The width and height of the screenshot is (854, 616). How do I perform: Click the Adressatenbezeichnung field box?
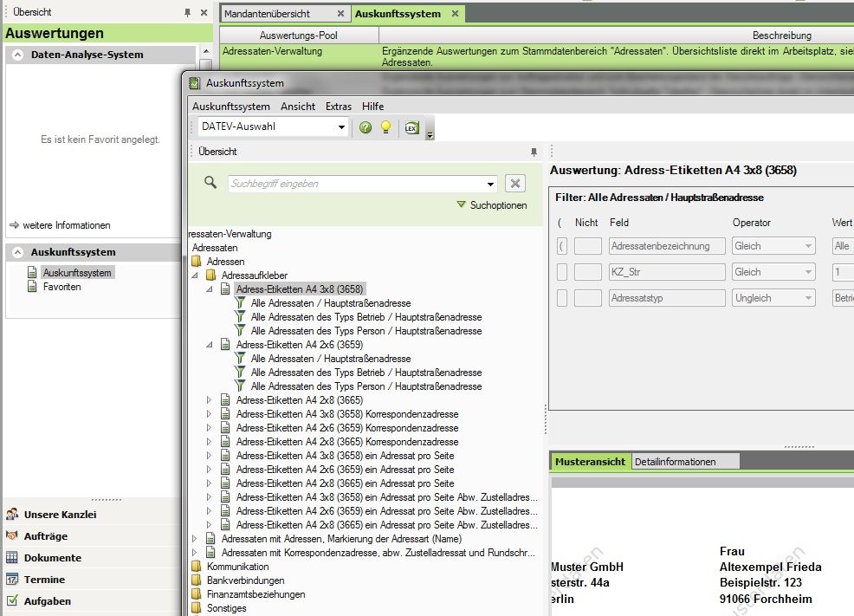667,246
